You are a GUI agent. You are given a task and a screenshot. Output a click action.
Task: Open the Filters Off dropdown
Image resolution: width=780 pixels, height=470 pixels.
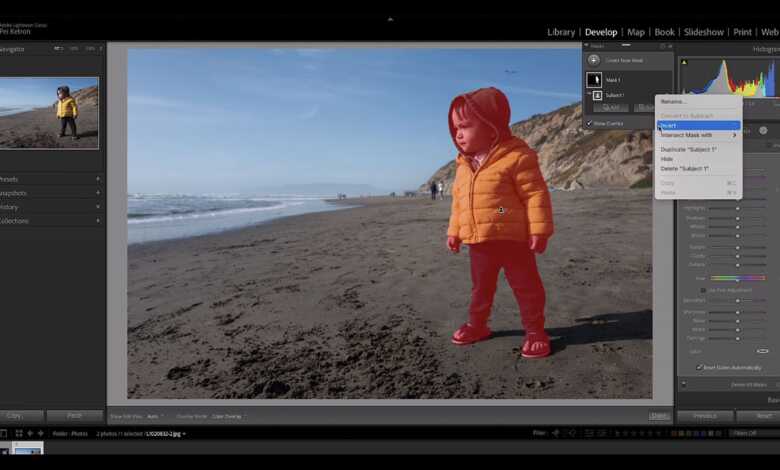click(754, 434)
